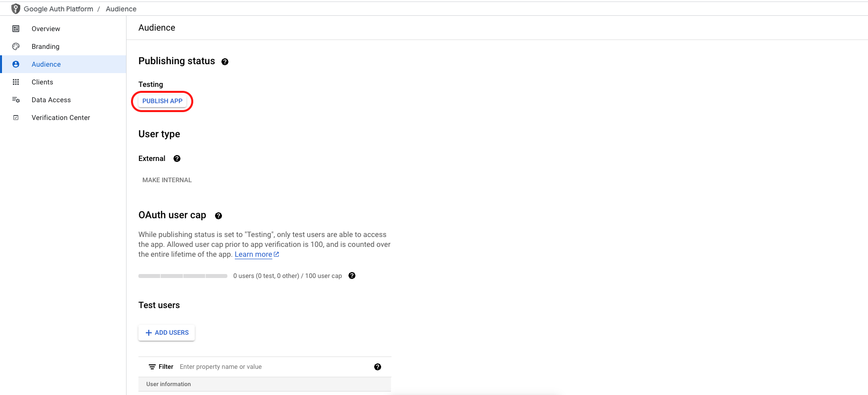Follow the Learn more link
Screen dimensions: 868x395
(x=253, y=254)
